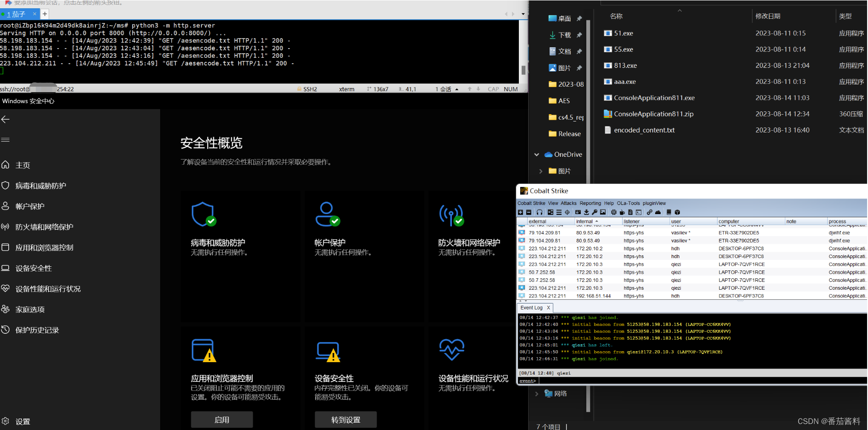The width and height of the screenshot is (868, 430).
Task: Click the 启用 button under 应用和浏览器控制
Action: pyautogui.click(x=222, y=419)
